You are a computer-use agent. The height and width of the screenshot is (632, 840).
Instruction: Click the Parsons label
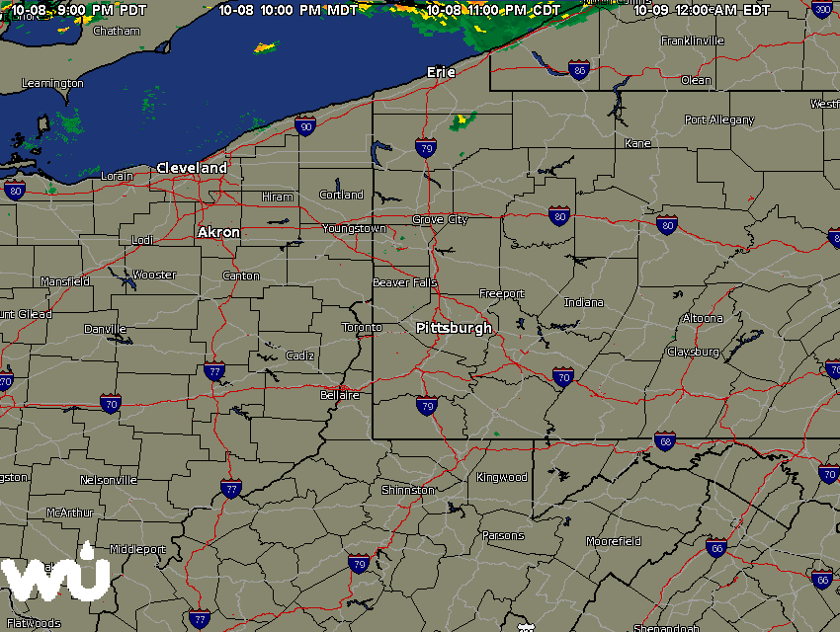[503, 535]
